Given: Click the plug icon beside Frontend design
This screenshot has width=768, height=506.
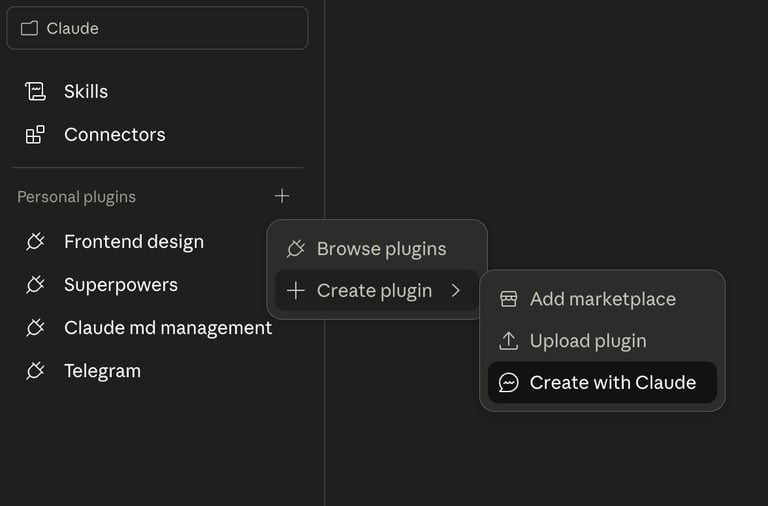Looking at the screenshot, I should (35, 242).
